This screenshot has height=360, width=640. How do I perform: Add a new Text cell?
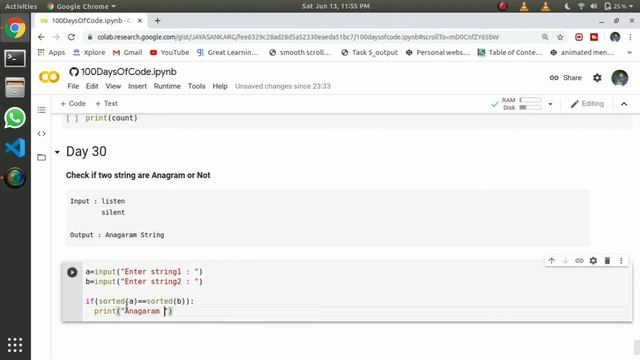tap(106, 104)
